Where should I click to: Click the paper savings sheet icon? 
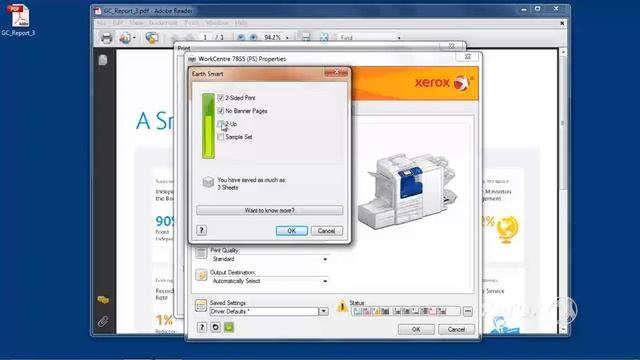pyautogui.click(x=208, y=182)
